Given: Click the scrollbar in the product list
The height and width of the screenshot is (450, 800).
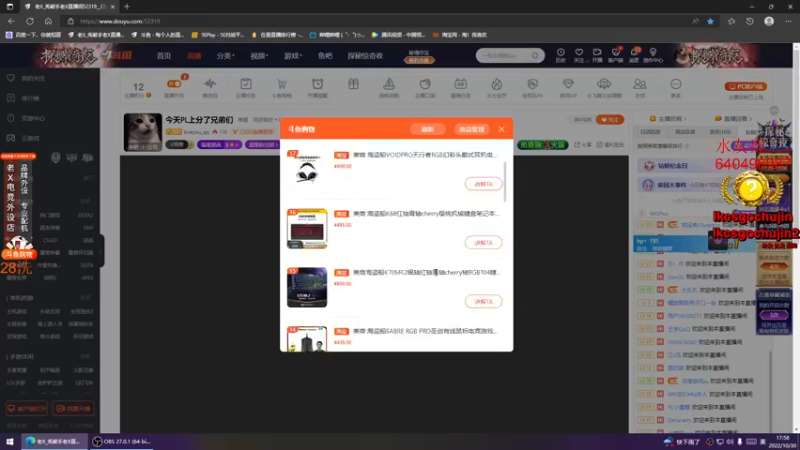Looking at the screenshot, I should 505,182.
